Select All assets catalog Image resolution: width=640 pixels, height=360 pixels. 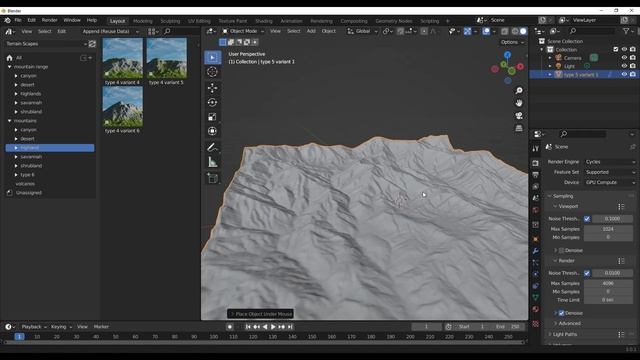(x=19, y=58)
